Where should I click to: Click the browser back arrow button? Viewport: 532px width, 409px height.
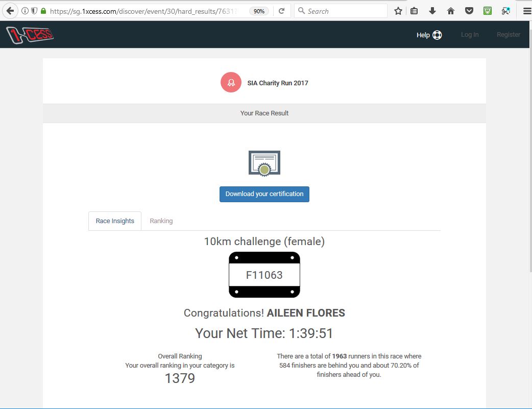tap(10, 11)
